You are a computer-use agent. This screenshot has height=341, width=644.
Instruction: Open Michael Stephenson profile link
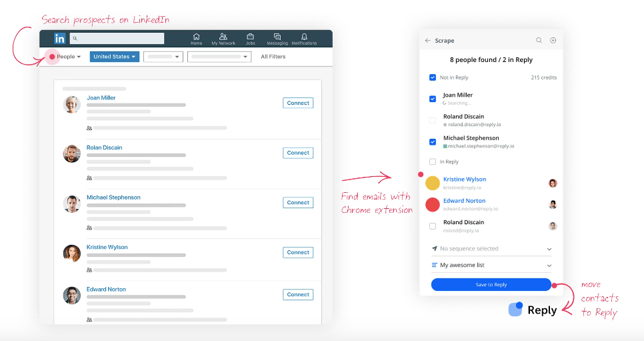(113, 198)
